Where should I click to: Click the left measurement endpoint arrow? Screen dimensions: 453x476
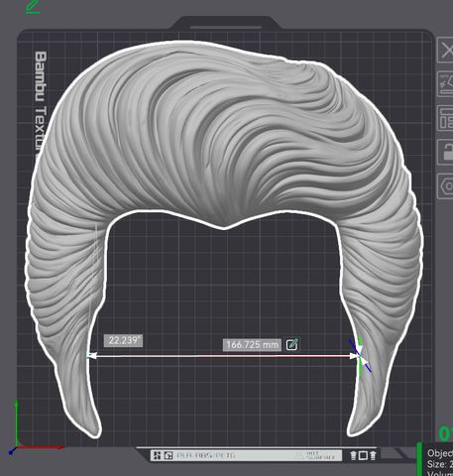(x=91, y=356)
